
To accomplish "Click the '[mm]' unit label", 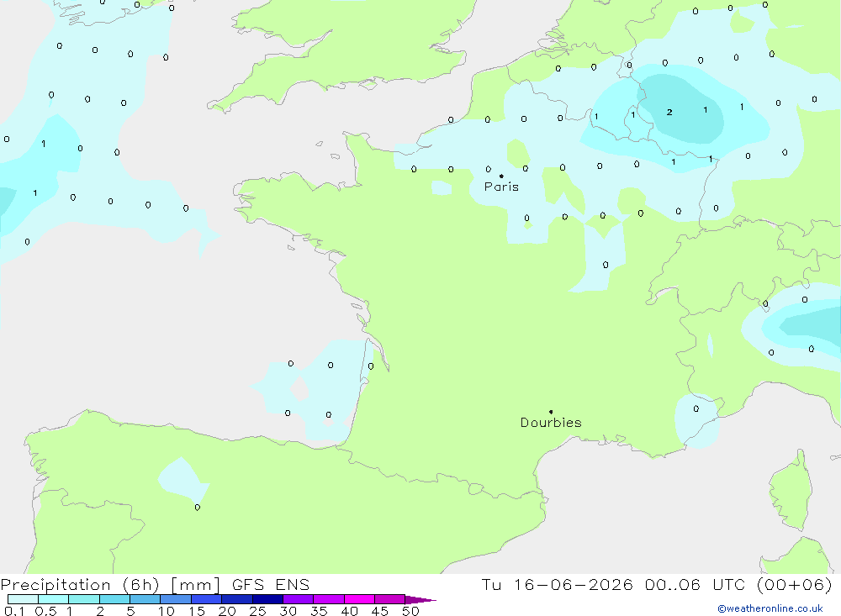I will 195,585.
